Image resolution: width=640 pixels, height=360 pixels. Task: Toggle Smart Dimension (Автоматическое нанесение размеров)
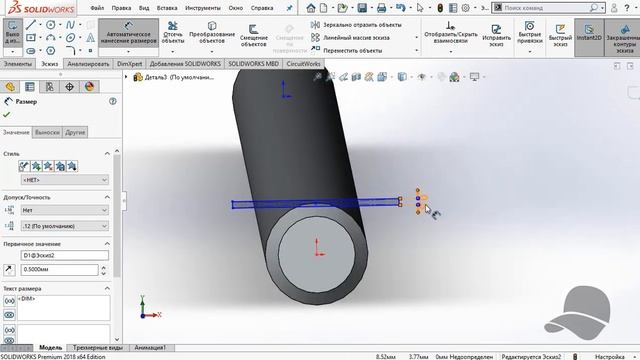(128, 33)
